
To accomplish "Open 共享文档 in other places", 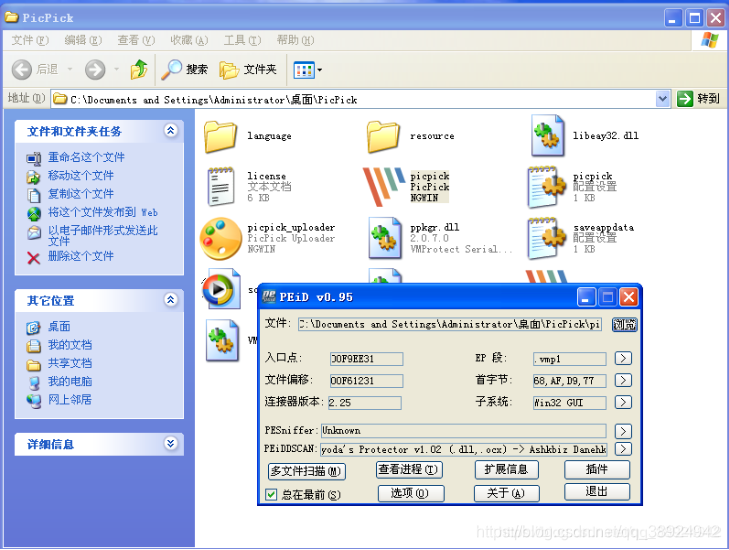I will click(x=70, y=363).
